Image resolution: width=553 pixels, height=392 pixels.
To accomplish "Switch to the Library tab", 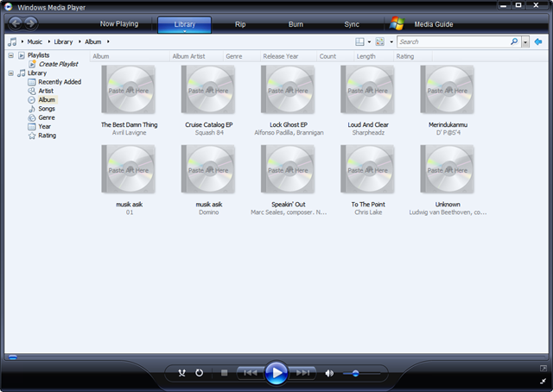I will tap(184, 24).
